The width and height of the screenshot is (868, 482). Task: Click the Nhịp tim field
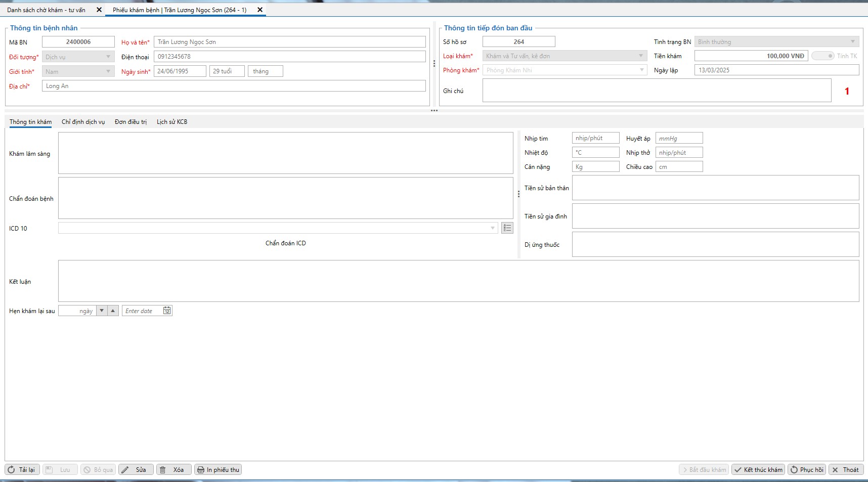click(596, 138)
